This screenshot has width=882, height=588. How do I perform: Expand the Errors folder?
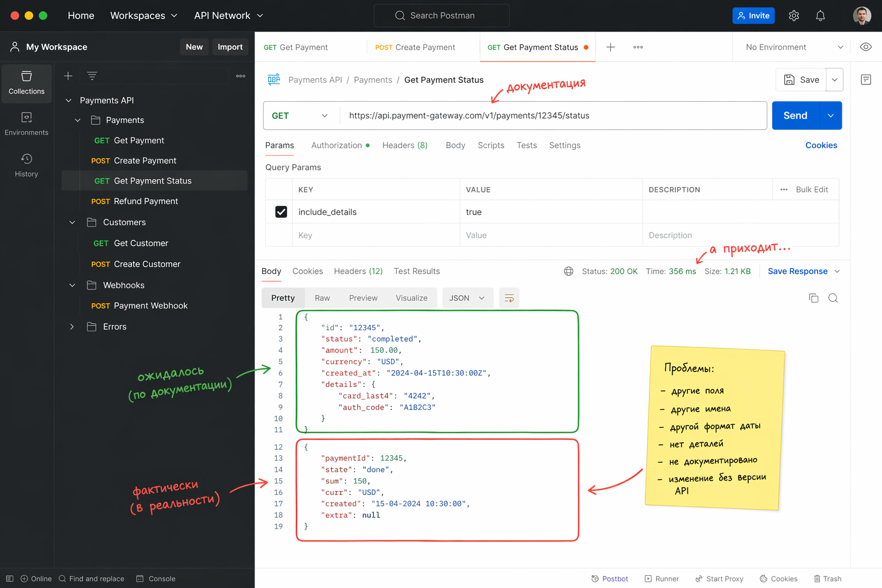coord(72,327)
